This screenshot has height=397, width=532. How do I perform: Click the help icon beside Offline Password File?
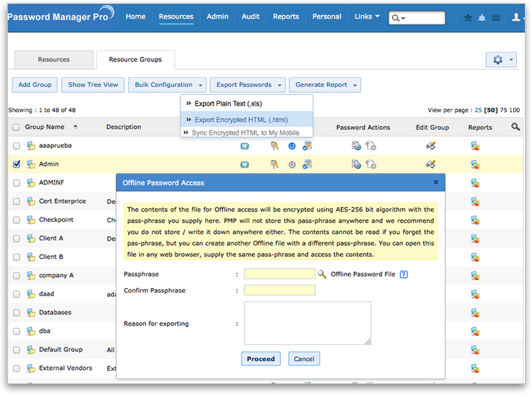[x=404, y=274]
